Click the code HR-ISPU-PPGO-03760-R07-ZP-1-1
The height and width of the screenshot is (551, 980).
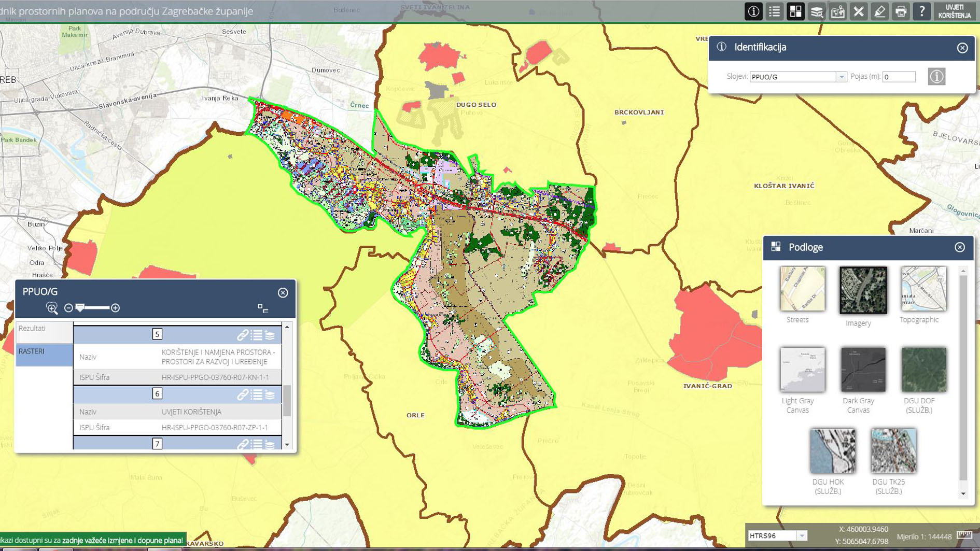coord(215,428)
